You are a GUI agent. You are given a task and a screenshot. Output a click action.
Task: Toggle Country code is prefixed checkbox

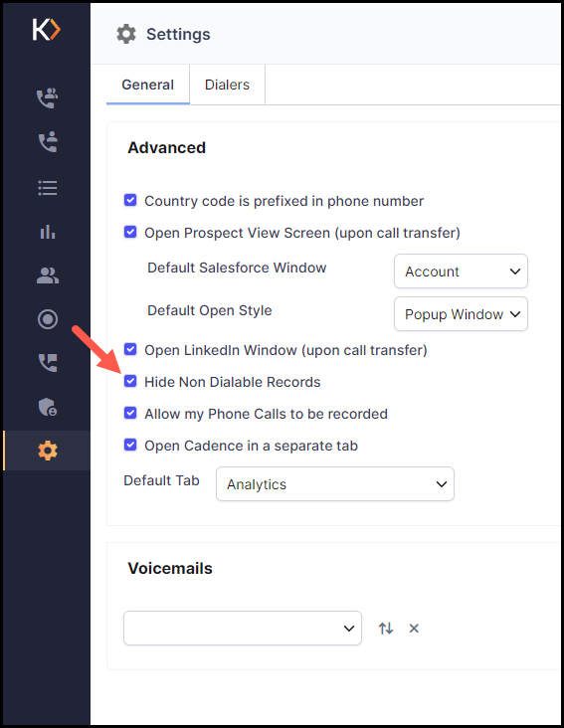pos(130,200)
